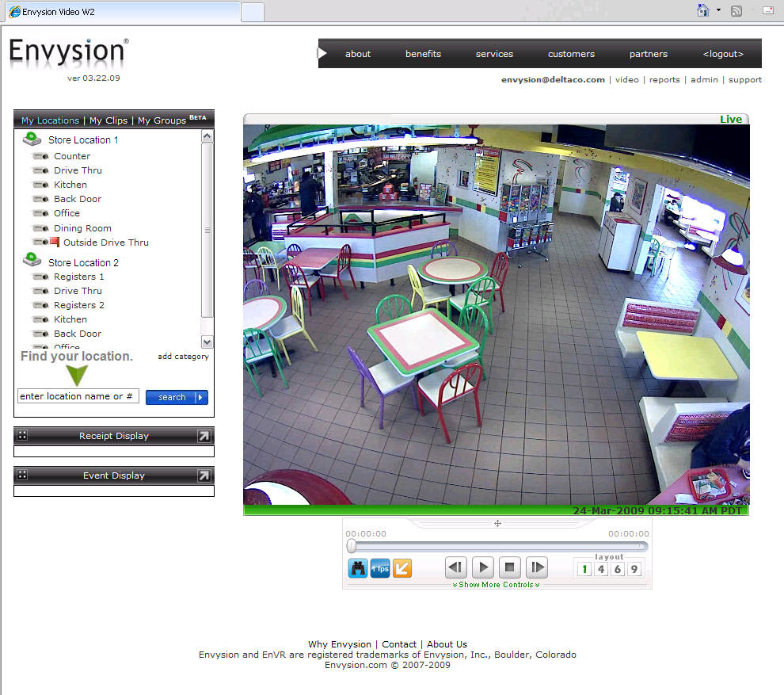
Task: Select the Dining Room camera
Action: [82, 228]
